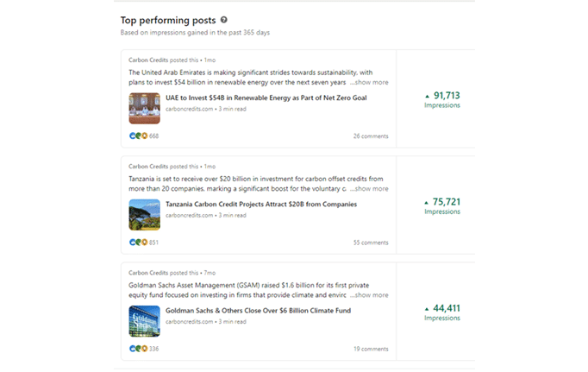Image resolution: width=588 pixels, height=372 pixels.
Task: Click Carbon Credits author name on first post
Action: coord(147,60)
